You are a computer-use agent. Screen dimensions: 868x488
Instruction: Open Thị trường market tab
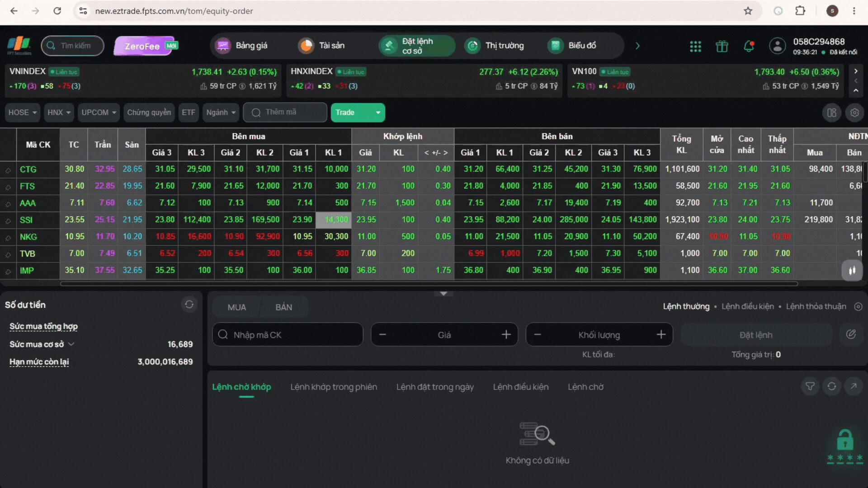click(x=495, y=46)
